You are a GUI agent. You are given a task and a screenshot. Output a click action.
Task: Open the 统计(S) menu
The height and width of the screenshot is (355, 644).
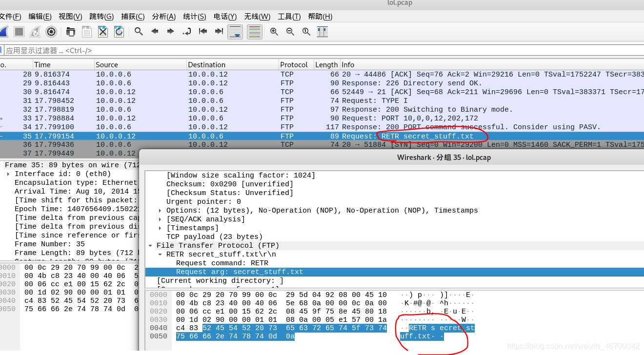(x=195, y=17)
